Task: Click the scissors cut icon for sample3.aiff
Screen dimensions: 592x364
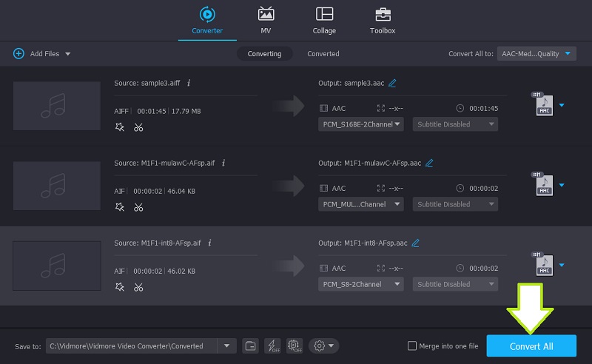Action: 138,127
